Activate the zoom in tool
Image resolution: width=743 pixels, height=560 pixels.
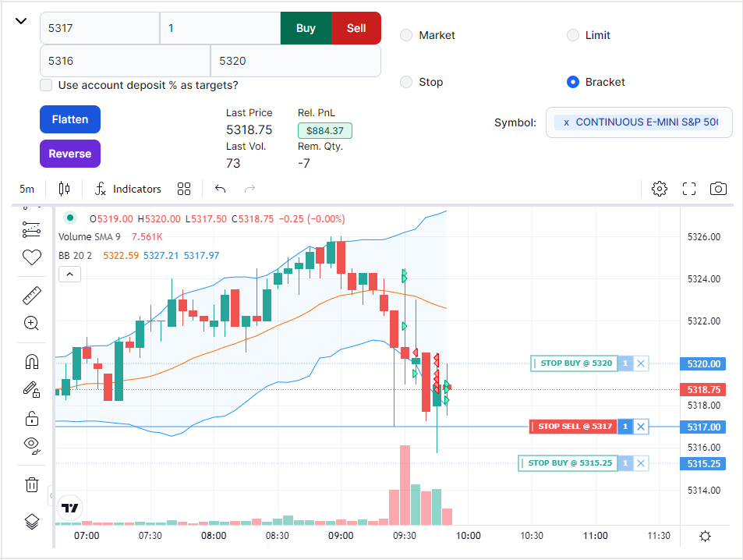(31, 324)
